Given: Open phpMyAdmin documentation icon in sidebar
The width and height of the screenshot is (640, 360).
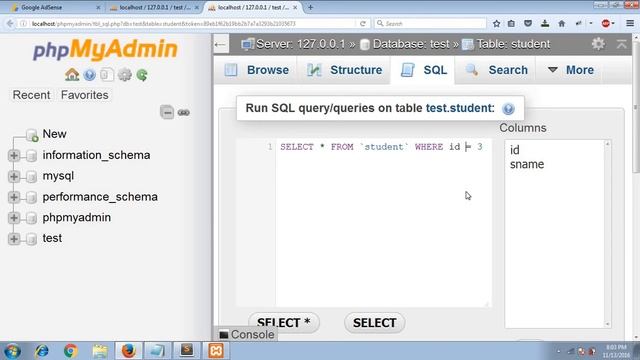Looking at the screenshot, I should (89, 75).
